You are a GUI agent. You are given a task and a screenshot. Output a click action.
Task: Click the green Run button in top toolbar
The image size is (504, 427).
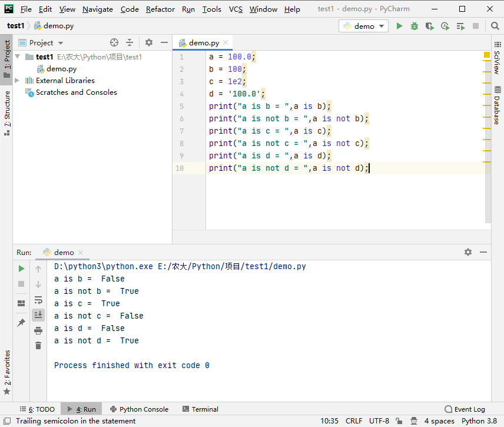point(400,26)
